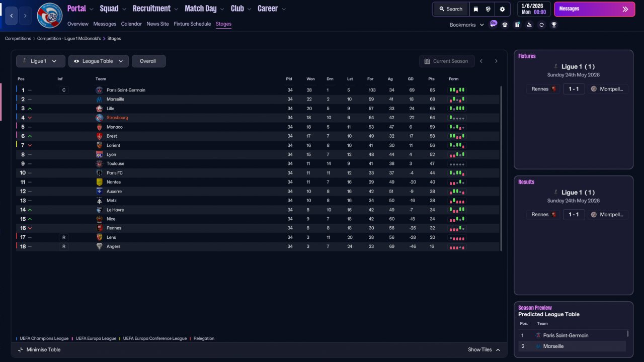This screenshot has width=644, height=362.
Task: Click Le Havre crest in league table
Action: click(99, 210)
